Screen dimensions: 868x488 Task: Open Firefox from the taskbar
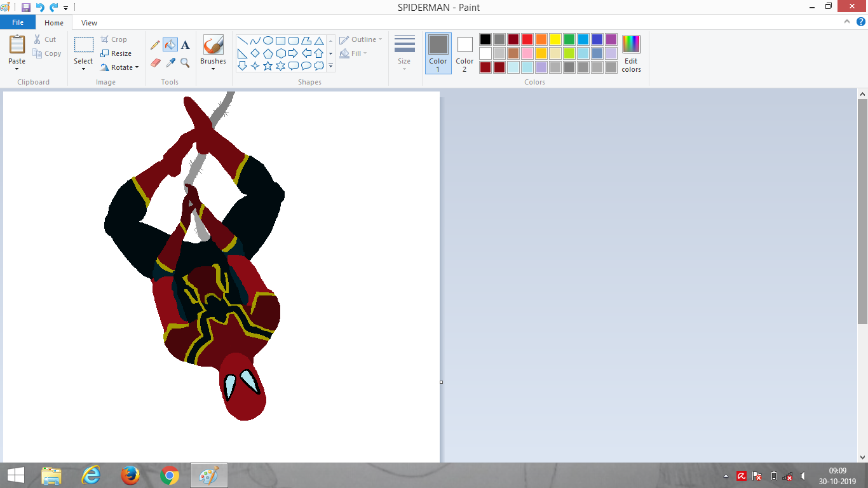130,475
